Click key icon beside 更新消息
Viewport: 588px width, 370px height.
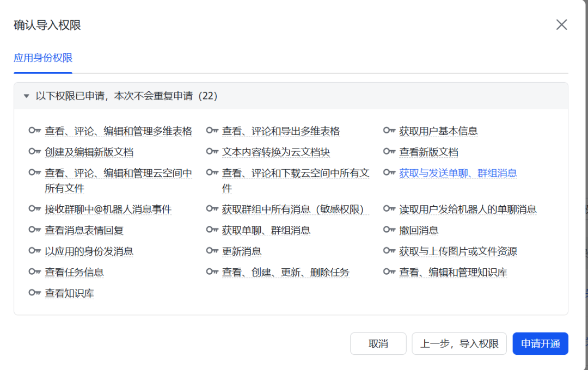[212, 250]
